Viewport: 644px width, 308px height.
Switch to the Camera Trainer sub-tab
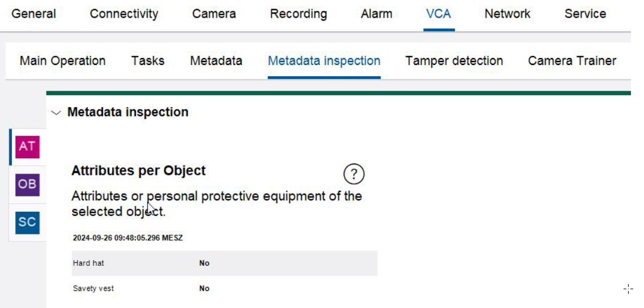[x=572, y=61]
